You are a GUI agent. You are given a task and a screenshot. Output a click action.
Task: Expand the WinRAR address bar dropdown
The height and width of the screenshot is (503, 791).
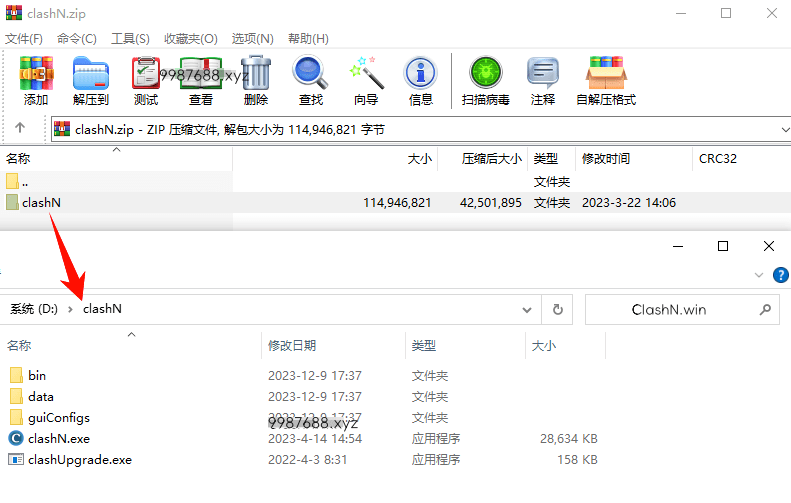[x=784, y=130]
